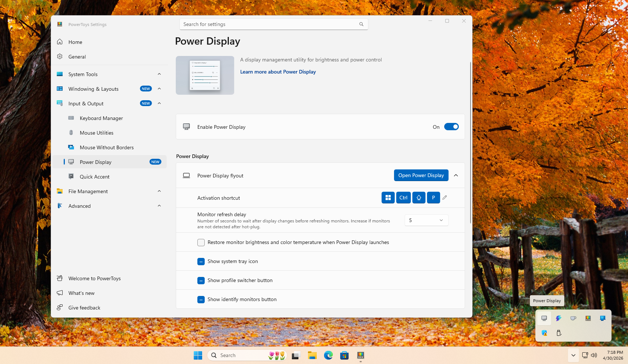
Task: Click the P key in activation shortcut
Action: point(434,198)
